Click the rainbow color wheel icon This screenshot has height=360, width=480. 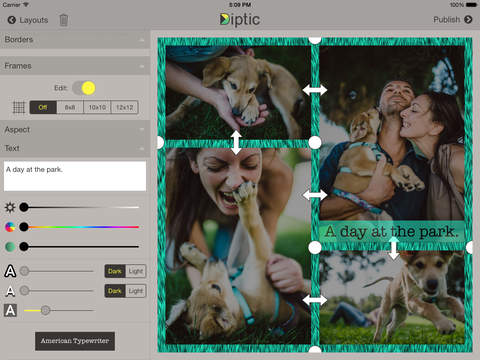(10, 227)
